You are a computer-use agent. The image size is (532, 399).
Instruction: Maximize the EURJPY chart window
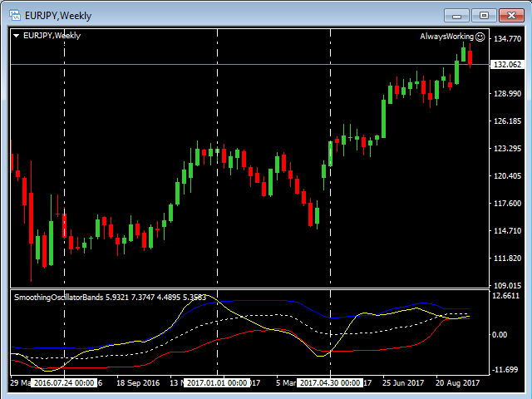pyautogui.click(x=483, y=15)
